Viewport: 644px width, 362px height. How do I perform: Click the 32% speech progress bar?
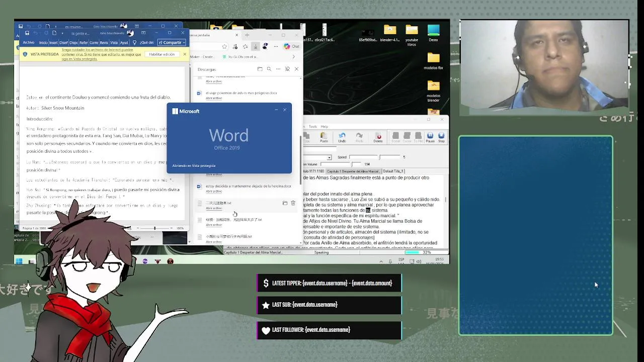click(x=426, y=252)
